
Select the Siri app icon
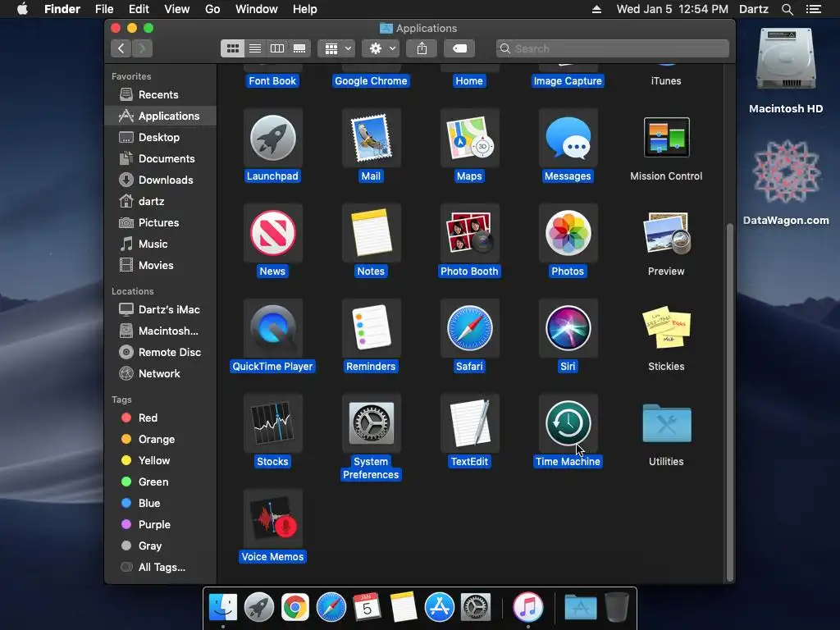[x=568, y=328]
